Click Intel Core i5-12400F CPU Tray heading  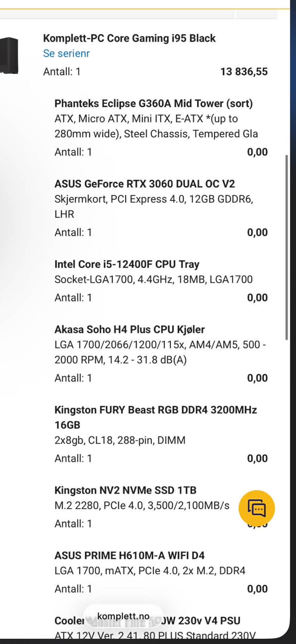point(127,264)
